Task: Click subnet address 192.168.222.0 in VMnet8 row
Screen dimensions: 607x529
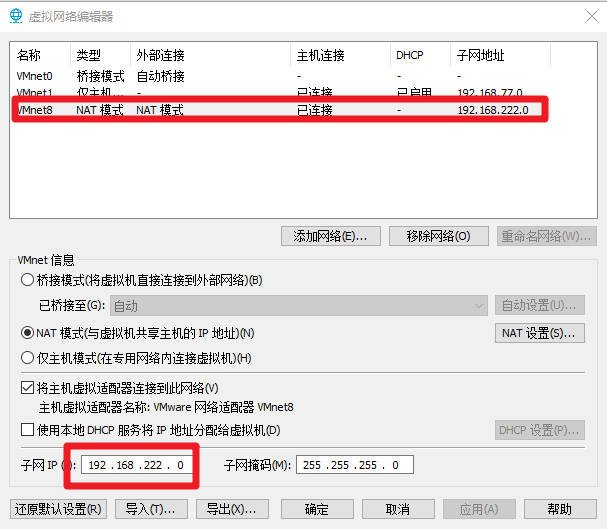Action: pos(493,110)
